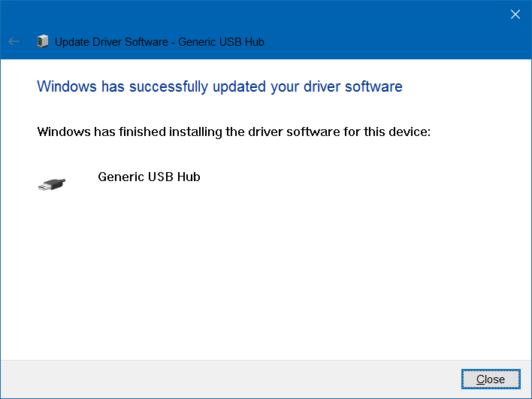
Task: Click the small device icon beside the window title
Action: (42, 41)
